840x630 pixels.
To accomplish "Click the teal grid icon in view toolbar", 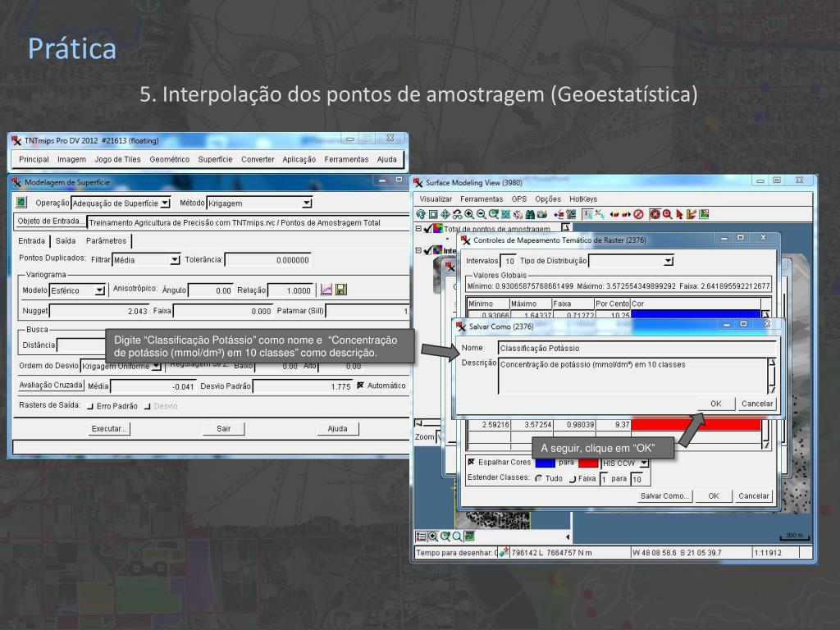I will click(505, 214).
